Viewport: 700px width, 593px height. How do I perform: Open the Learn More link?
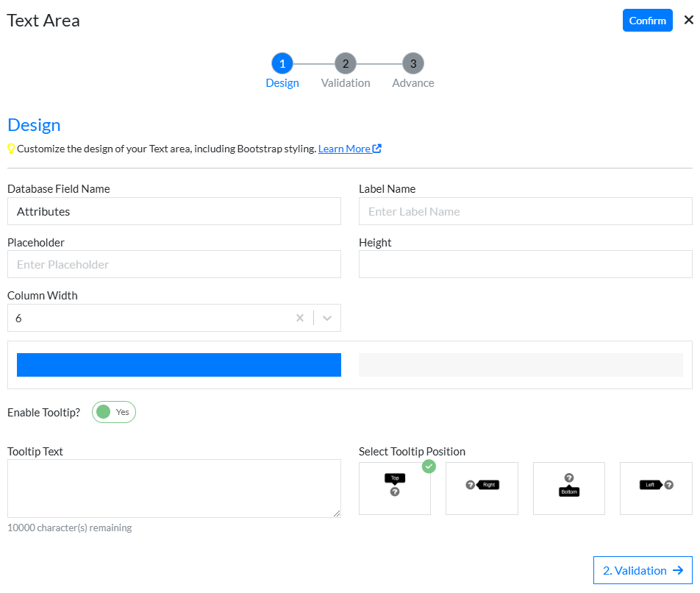[344, 149]
